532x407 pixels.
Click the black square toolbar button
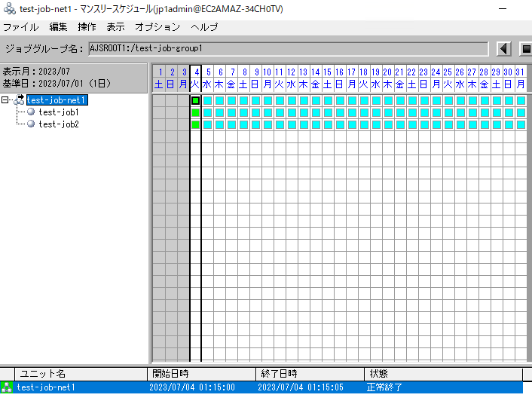pos(526,49)
